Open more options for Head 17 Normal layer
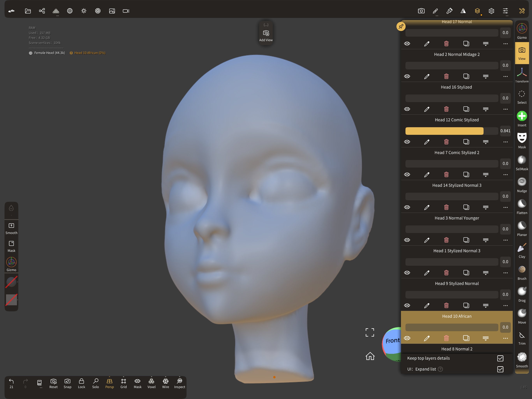 (x=505, y=44)
